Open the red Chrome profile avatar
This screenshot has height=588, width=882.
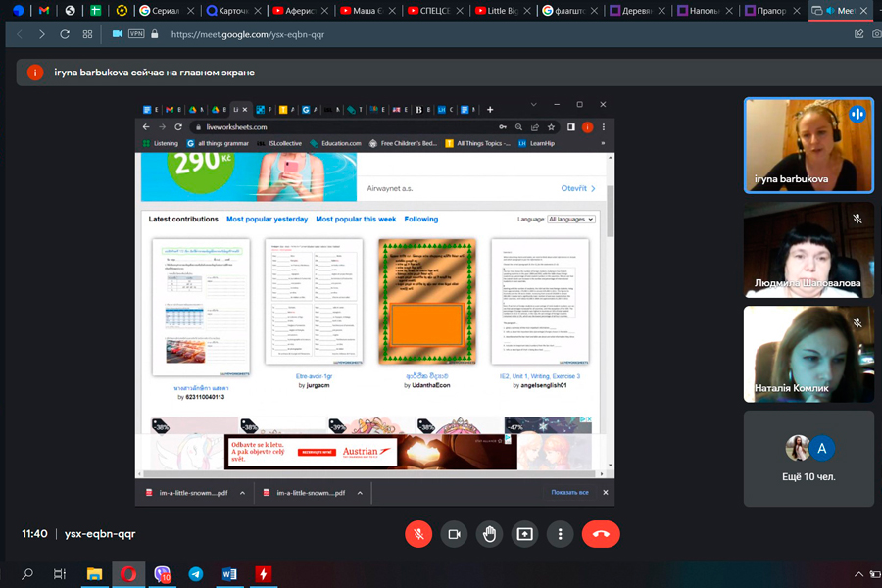(587, 127)
